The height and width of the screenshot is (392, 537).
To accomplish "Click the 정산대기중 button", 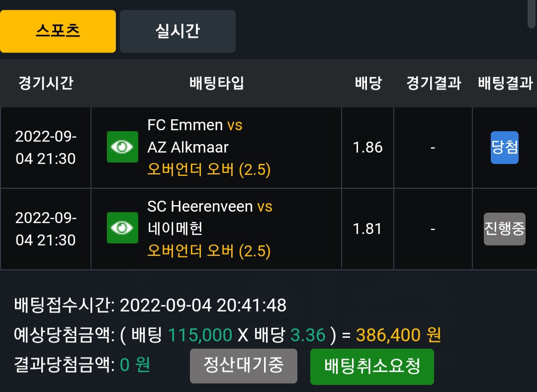I will [244, 366].
